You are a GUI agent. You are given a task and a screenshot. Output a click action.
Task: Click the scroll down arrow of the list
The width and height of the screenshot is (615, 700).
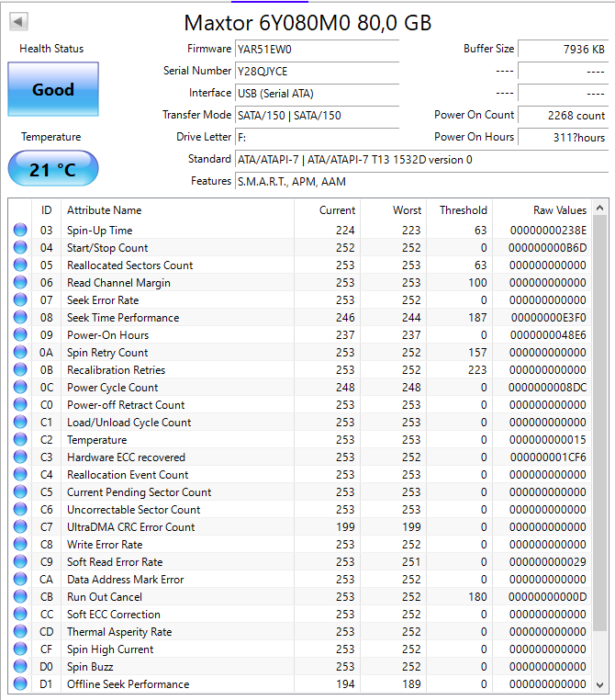point(600,684)
